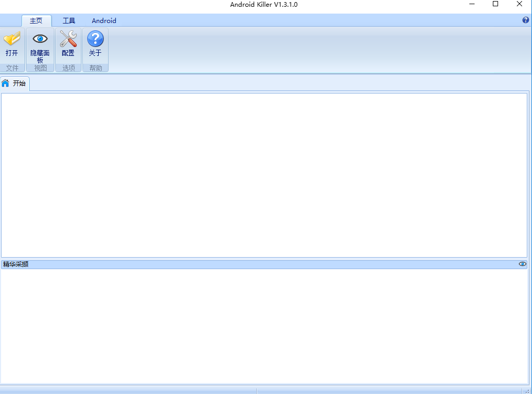Select the 开始 document tab
This screenshot has width=532, height=394.
15,84
